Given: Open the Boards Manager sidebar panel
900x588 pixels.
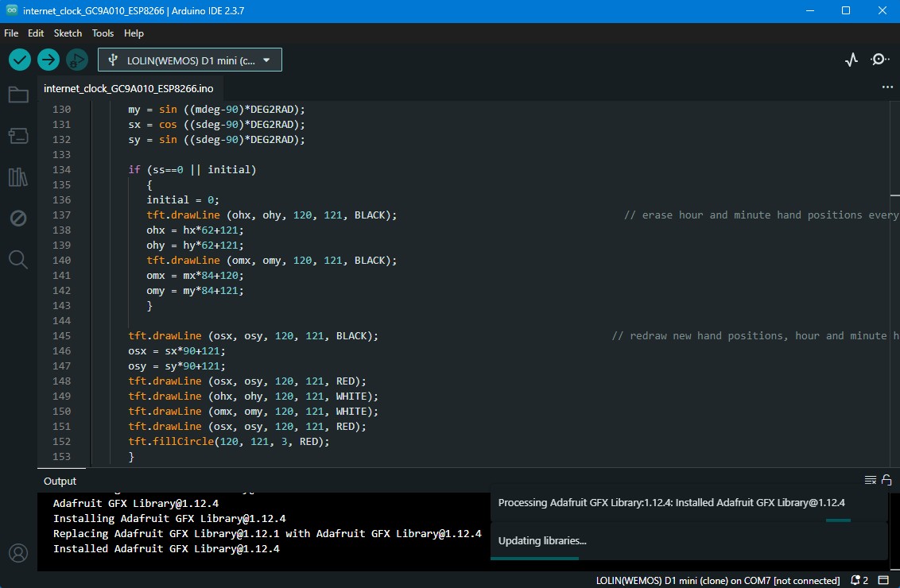Looking at the screenshot, I should coord(18,136).
